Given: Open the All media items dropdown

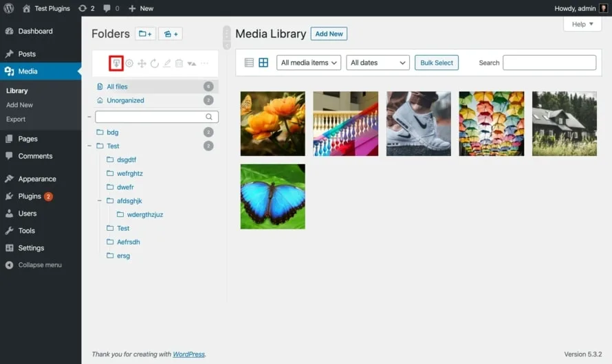Looking at the screenshot, I should [x=309, y=62].
